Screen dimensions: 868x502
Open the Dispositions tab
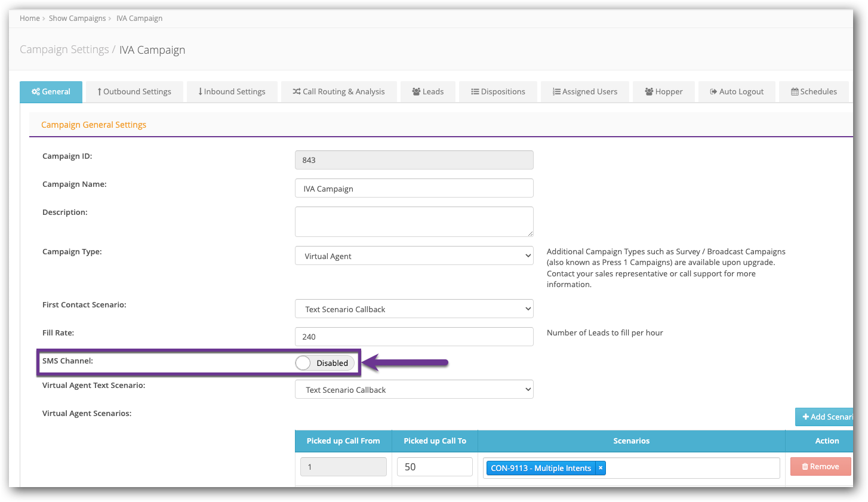coord(498,91)
